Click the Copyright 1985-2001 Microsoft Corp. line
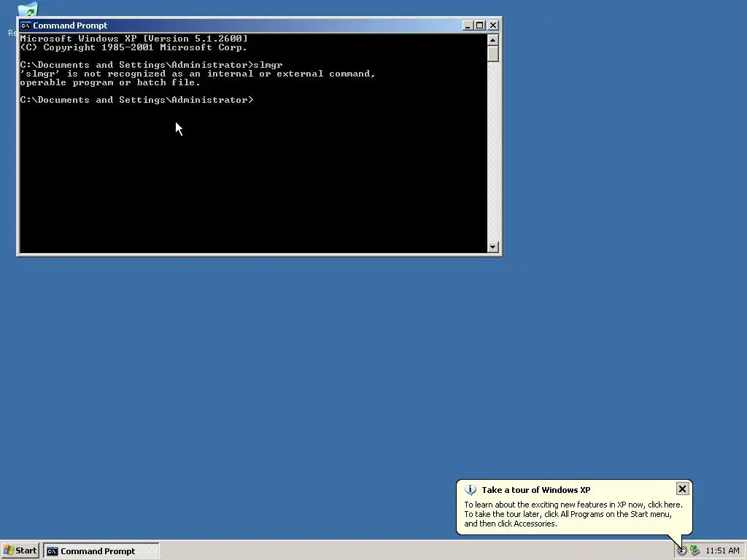The height and width of the screenshot is (560, 747). pos(133,47)
